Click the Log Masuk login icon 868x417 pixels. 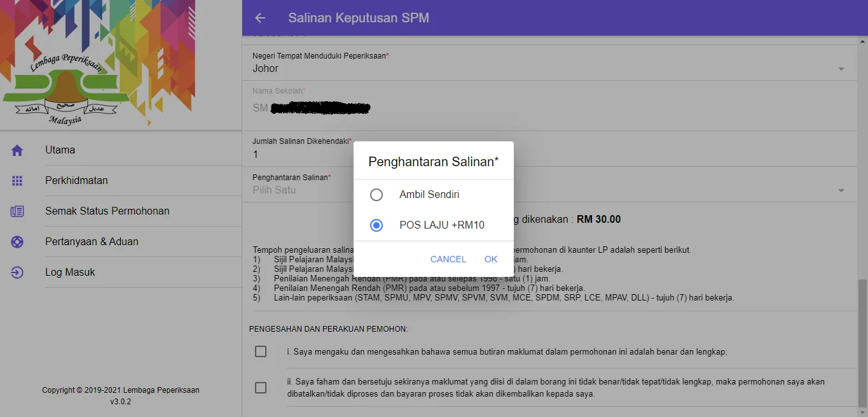17,272
